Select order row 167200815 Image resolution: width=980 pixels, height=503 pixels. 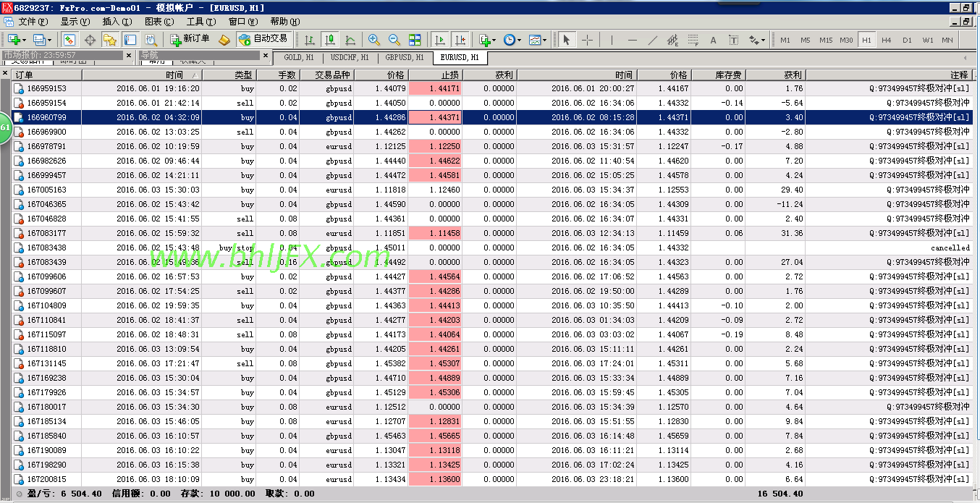point(492,479)
